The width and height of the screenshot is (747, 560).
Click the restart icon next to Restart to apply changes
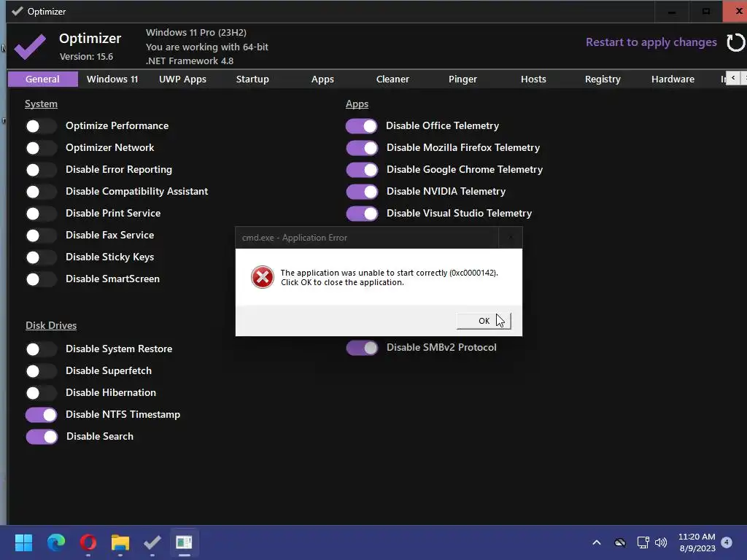(x=735, y=42)
